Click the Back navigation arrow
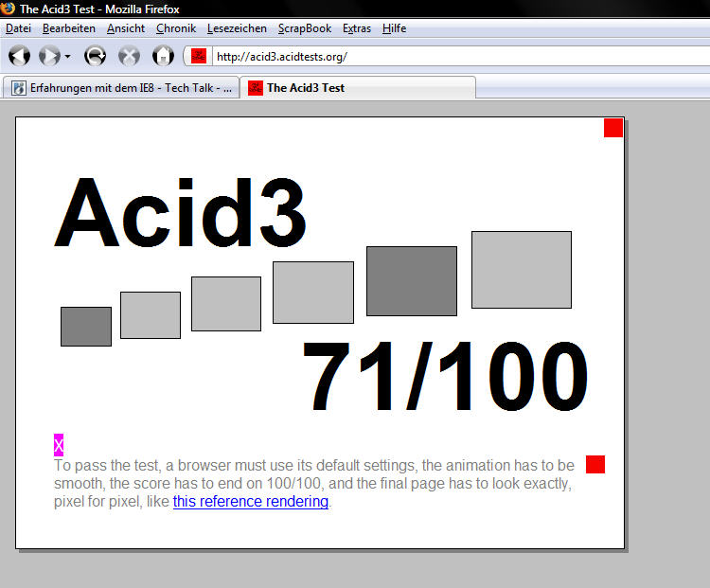 [x=19, y=56]
